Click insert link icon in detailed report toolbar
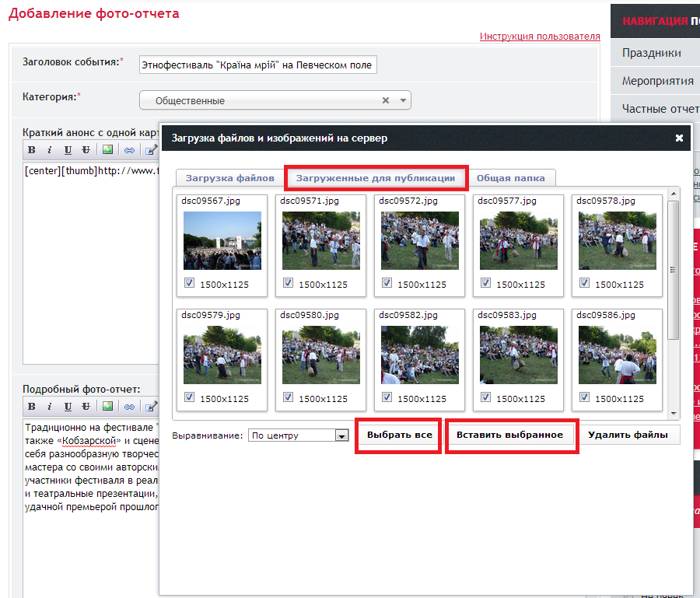Screen dimensions: 700x598 pyautogui.click(x=129, y=406)
